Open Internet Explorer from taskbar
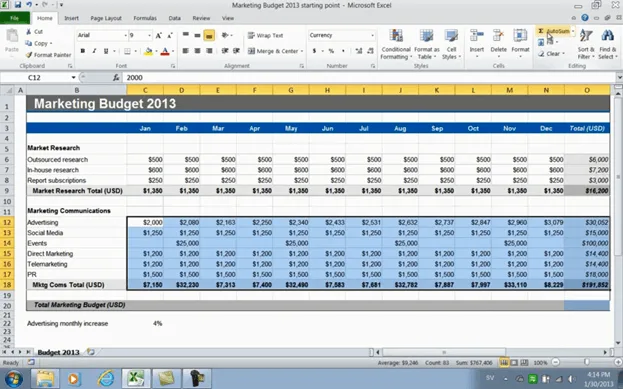The height and width of the screenshot is (389, 623). click(x=106, y=379)
